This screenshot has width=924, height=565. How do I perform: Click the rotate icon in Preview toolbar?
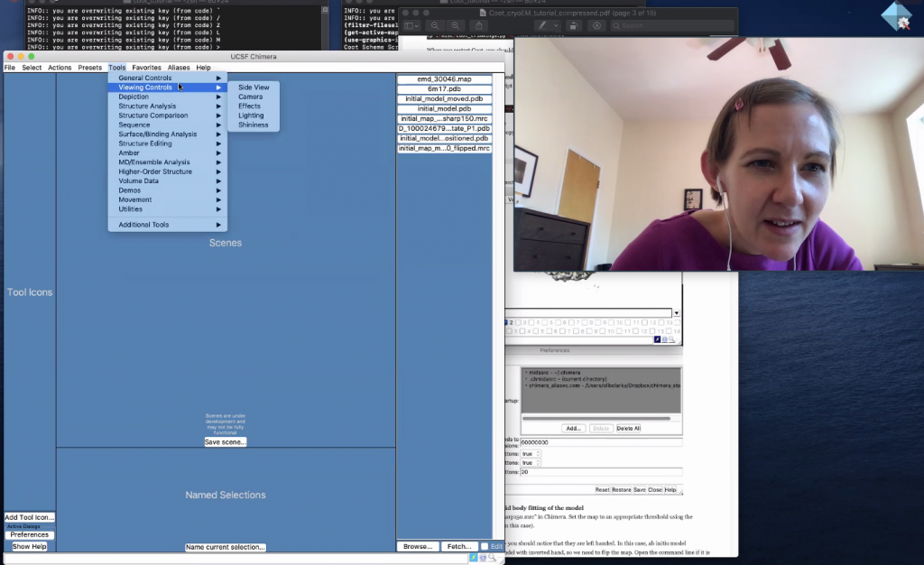(573, 25)
